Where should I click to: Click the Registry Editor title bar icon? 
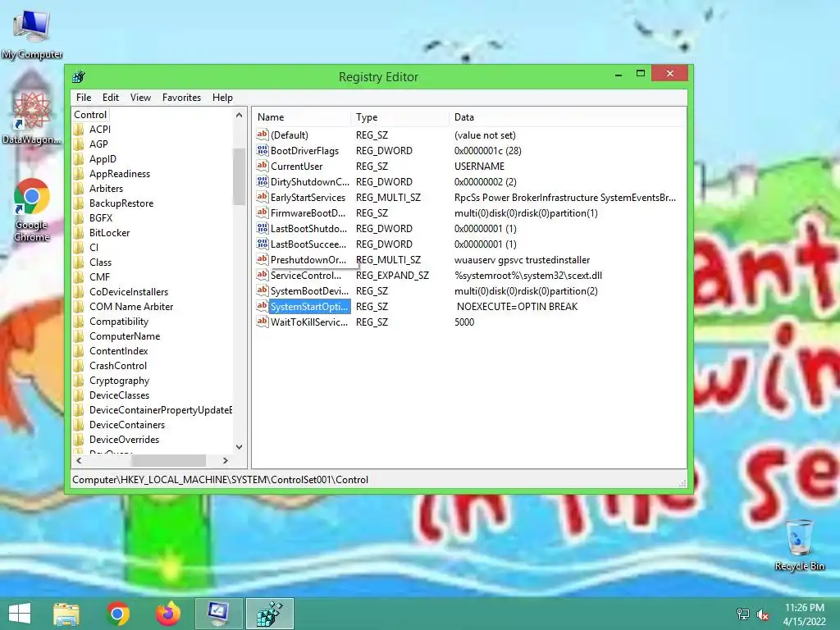pyautogui.click(x=79, y=76)
